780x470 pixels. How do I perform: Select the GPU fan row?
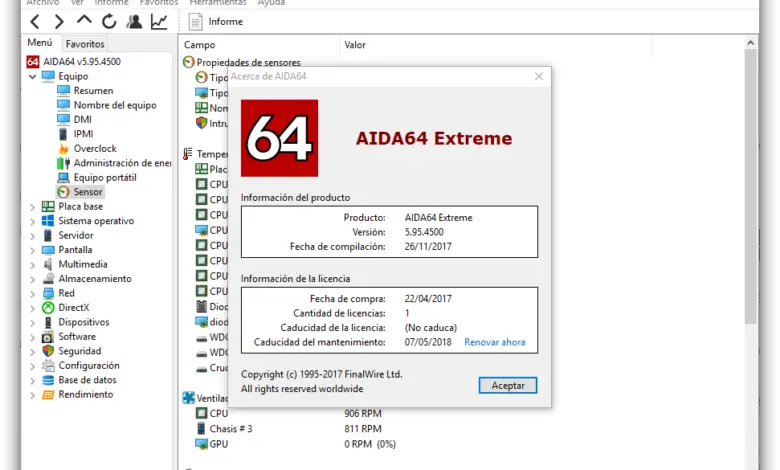(x=218, y=444)
